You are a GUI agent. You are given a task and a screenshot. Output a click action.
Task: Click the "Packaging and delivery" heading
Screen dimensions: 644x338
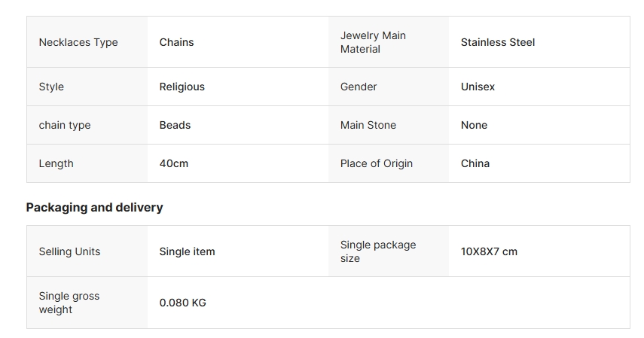94,207
